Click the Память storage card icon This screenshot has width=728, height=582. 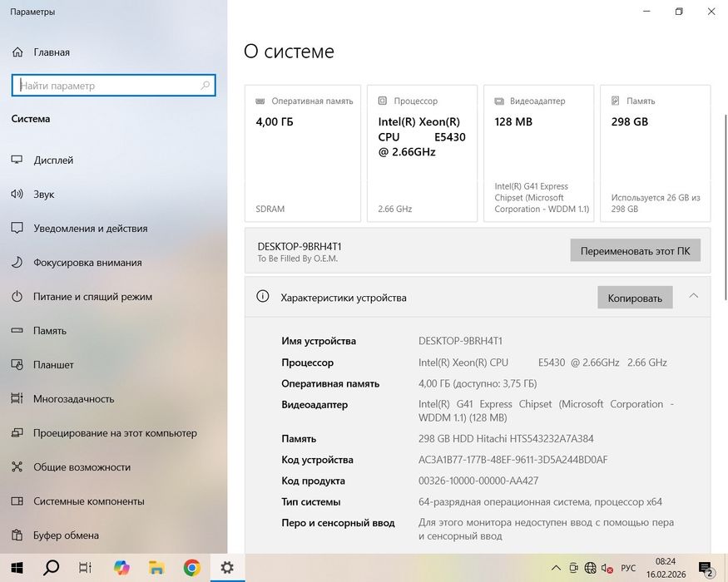click(616, 101)
